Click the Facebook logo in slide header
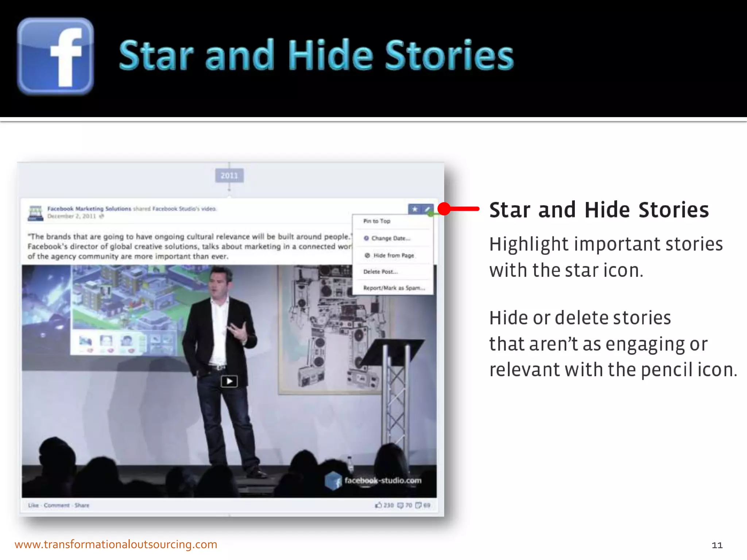 pos(55,56)
